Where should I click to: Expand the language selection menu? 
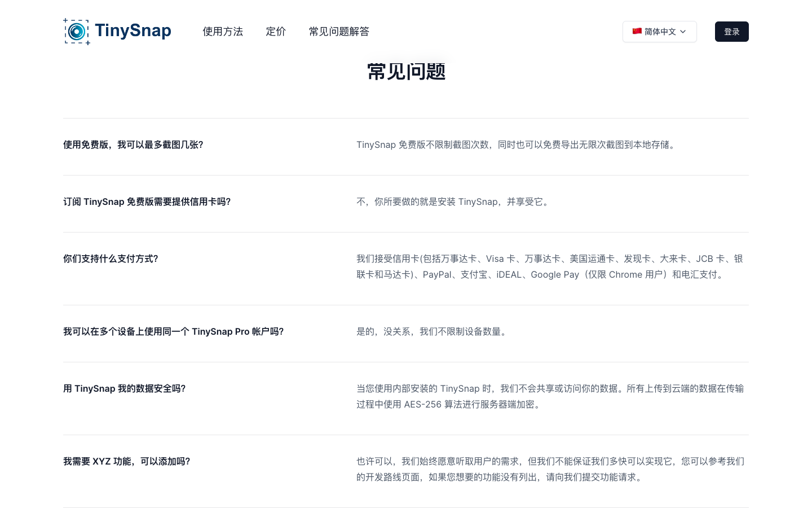[660, 32]
